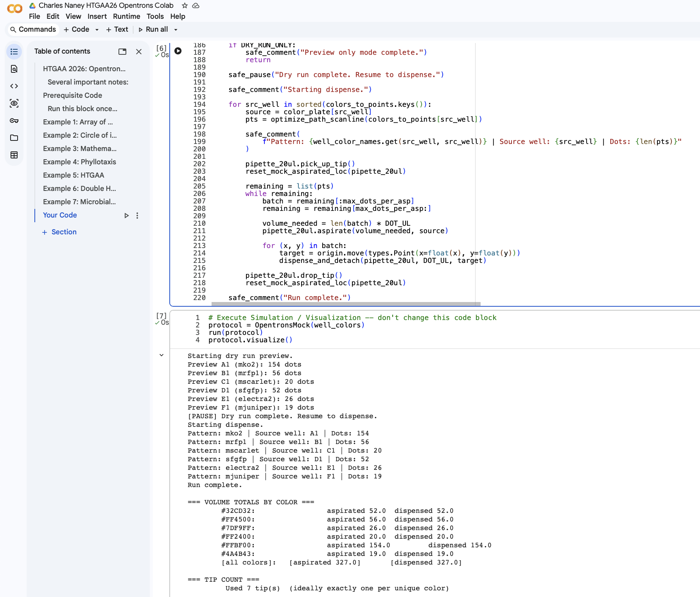700x597 pixels.
Task: Add a new Section to contents
Action: (59, 232)
